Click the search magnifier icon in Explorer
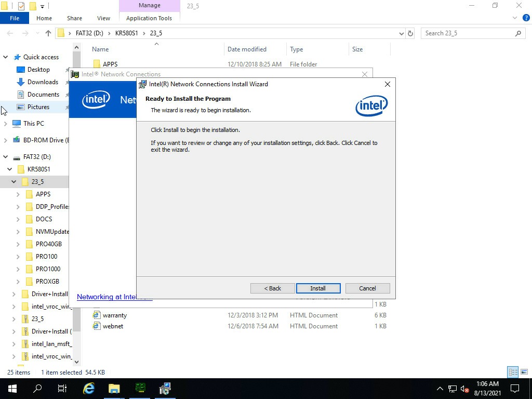Screen dimensions: 532x399 point(518,33)
